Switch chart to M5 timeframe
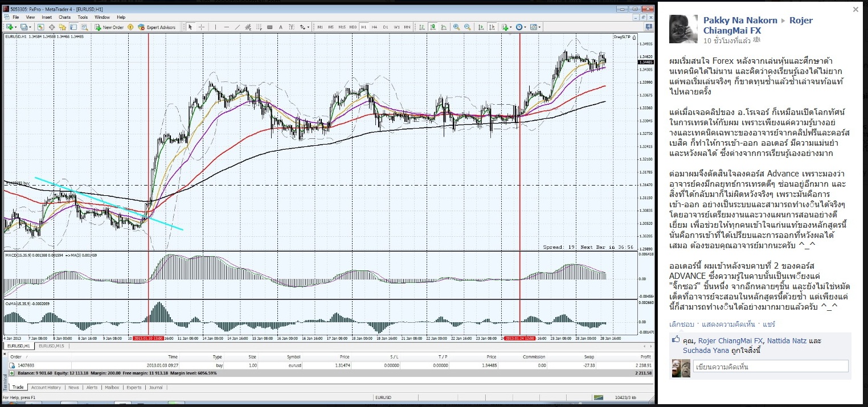 [x=331, y=27]
